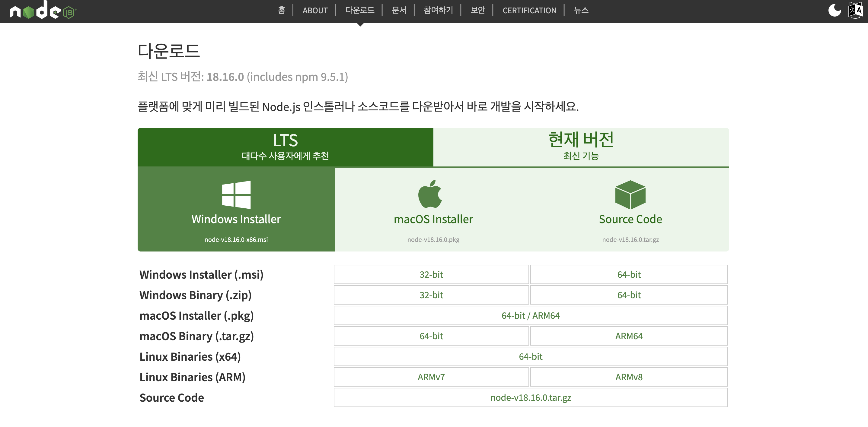The width and height of the screenshot is (868, 427).
Task: Open the language translation icon
Action: coord(855,10)
